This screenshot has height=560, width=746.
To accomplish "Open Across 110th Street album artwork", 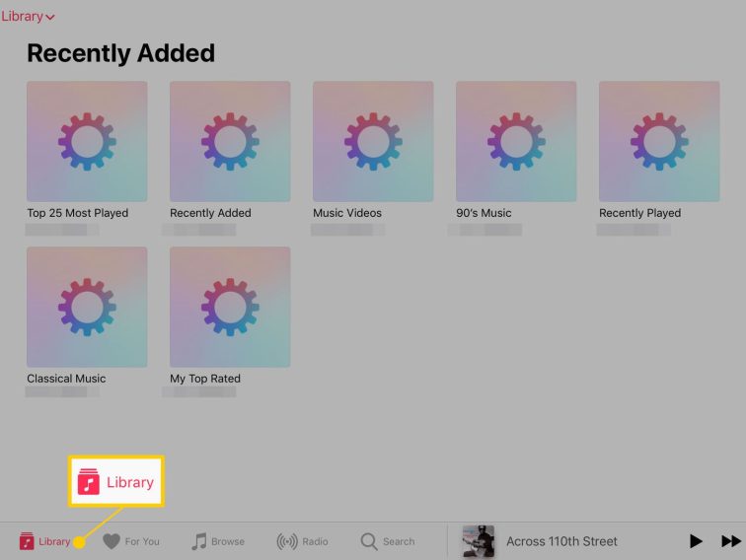I will click(479, 541).
